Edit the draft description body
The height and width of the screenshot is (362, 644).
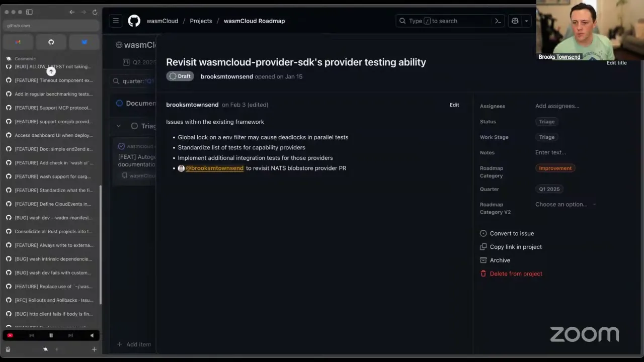pos(454,105)
